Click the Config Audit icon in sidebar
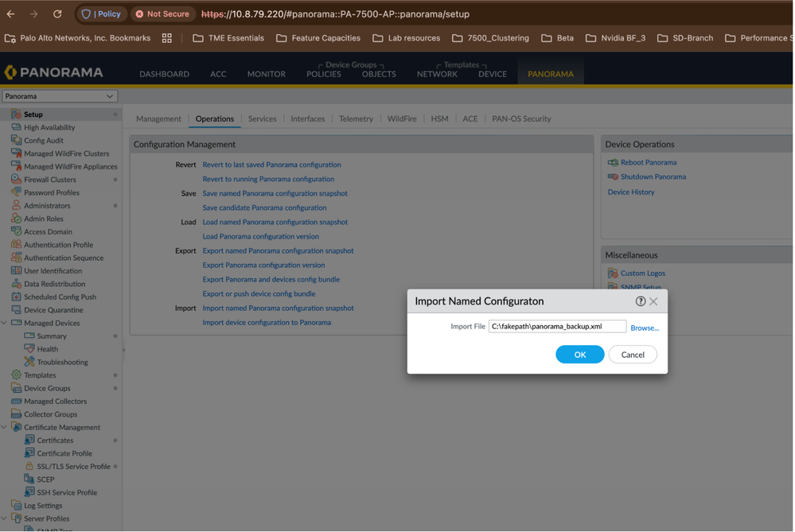The width and height of the screenshot is (795, 532). [16, 140]
